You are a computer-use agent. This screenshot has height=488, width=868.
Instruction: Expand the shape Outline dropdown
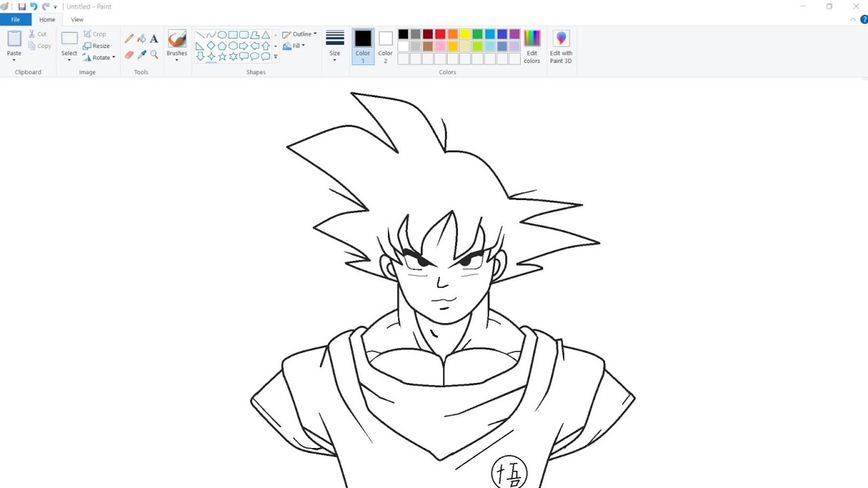[315, 34]
